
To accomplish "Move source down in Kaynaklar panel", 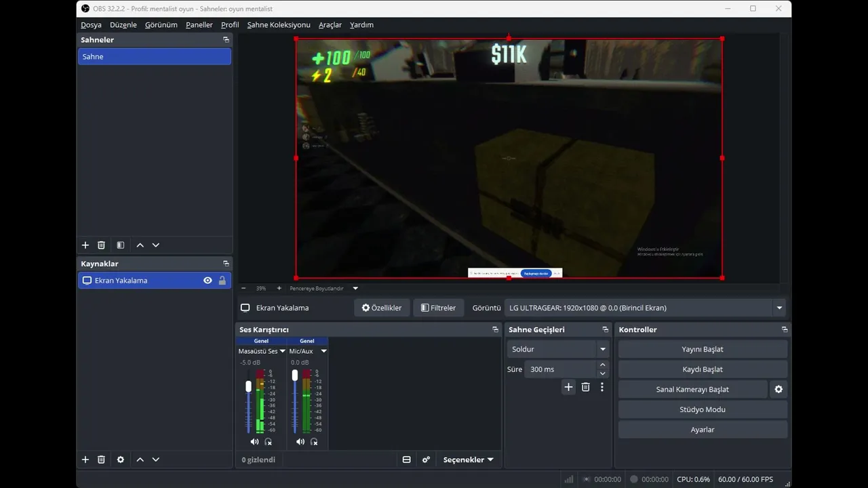I will pyautogui.click(x=156, y=460).
